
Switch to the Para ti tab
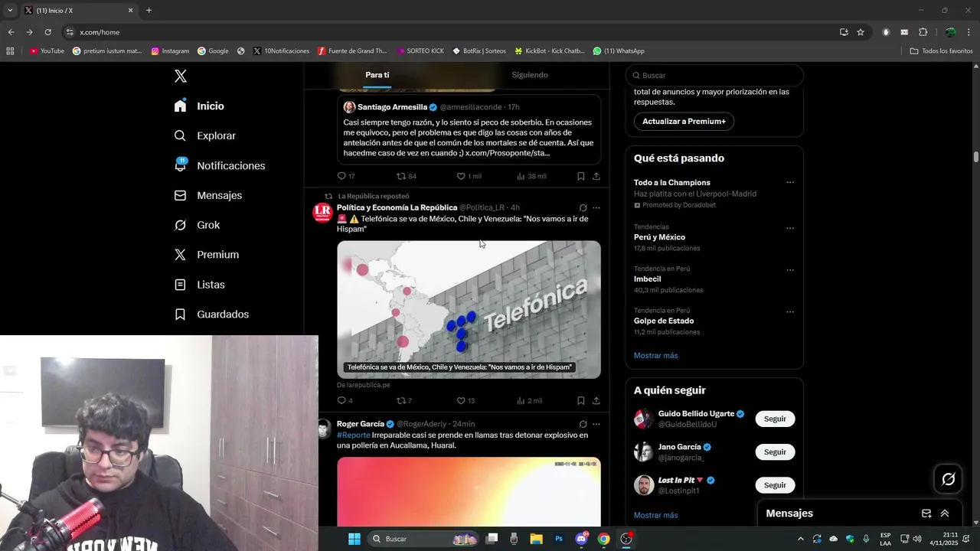(x=377, y=75)
